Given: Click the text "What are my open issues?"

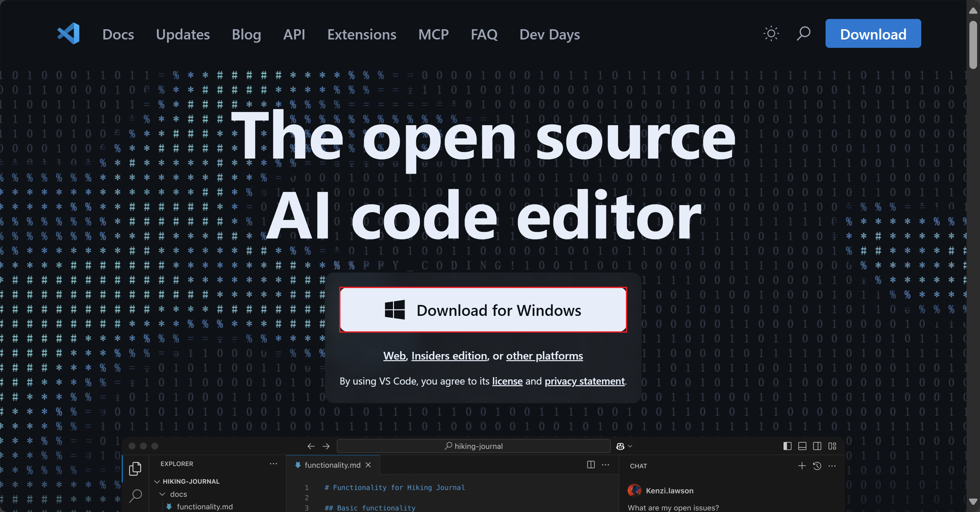Looking at the screenshot, I should (x=673, y=508).
